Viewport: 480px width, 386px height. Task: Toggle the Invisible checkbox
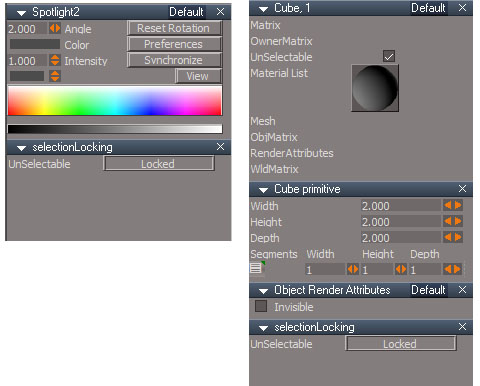(x=261, y=306)
